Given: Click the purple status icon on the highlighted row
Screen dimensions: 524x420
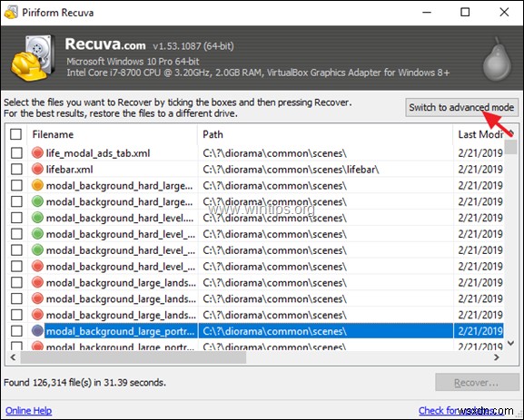Looking at the screenshot, I should tap(37, 331).
